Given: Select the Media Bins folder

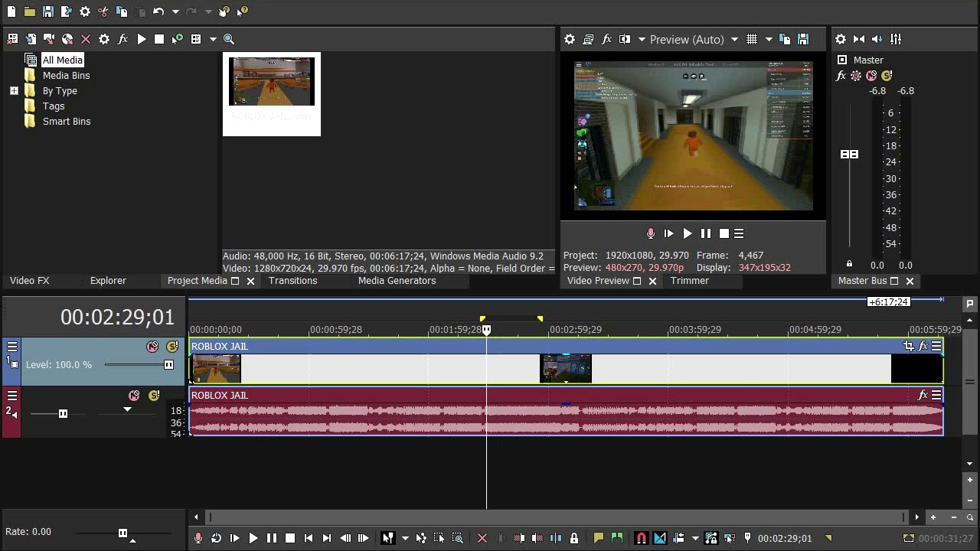Looking at the screenshot, I should [66, 75].
